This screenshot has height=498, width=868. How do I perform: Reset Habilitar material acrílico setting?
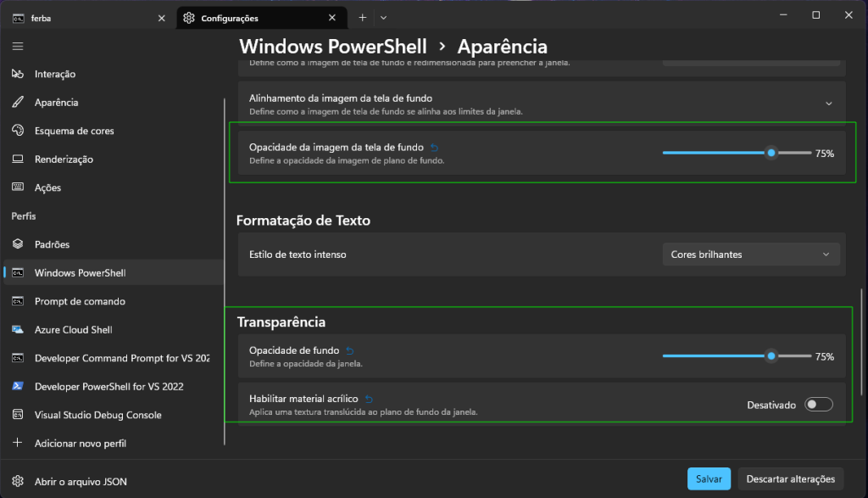pyautogui.click(x=370, y=399)
